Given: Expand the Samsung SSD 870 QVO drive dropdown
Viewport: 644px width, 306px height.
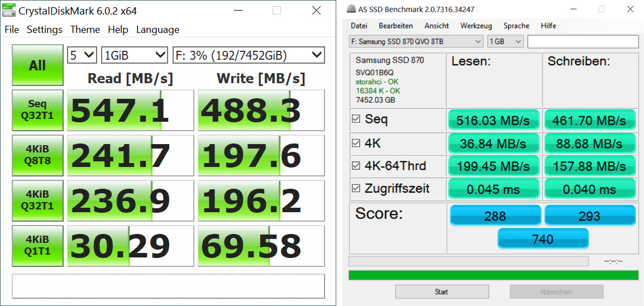Looking at the screenshot, I should pos(416,41).
